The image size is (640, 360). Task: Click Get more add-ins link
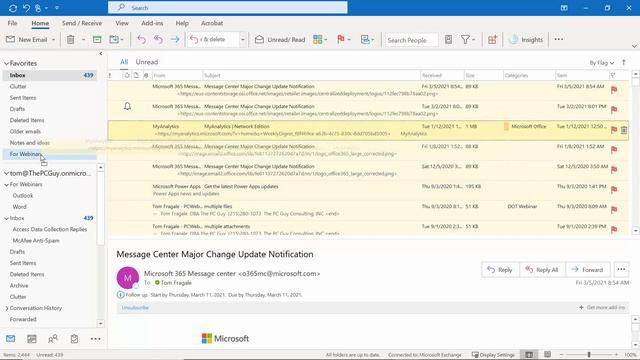[602, 307]
